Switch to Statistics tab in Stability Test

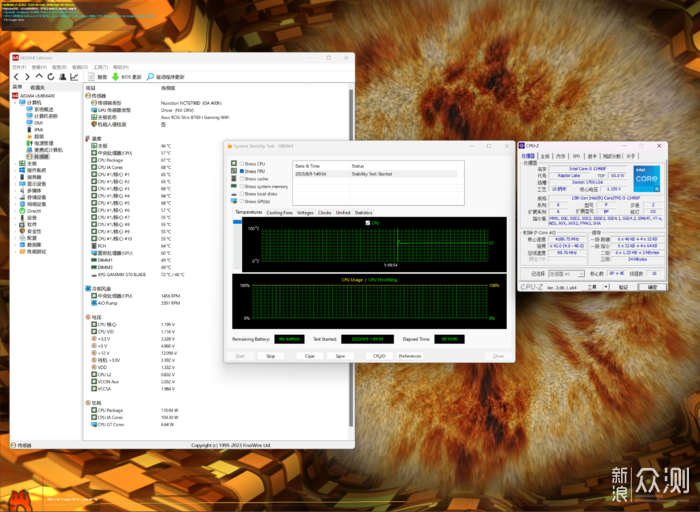[363, 212]
